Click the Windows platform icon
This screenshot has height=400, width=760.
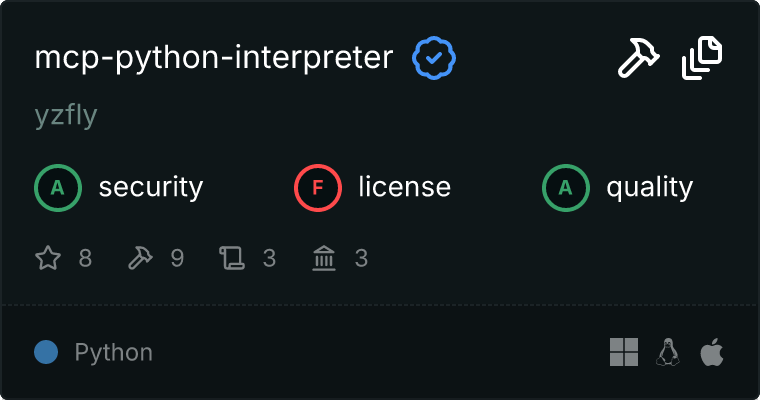(624, 352)
